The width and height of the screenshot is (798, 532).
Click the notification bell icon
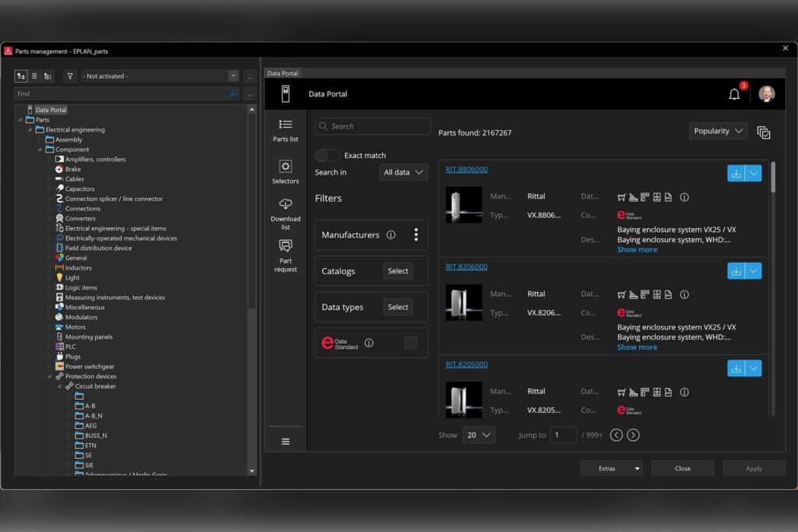pyautogui.click(x=734, y=94)
